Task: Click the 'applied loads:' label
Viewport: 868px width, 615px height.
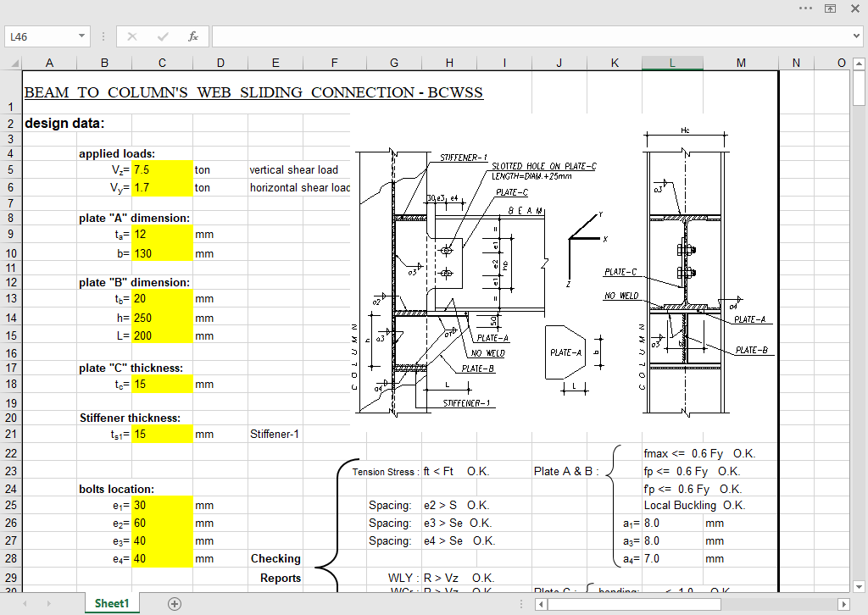Action: pos(117,154)
